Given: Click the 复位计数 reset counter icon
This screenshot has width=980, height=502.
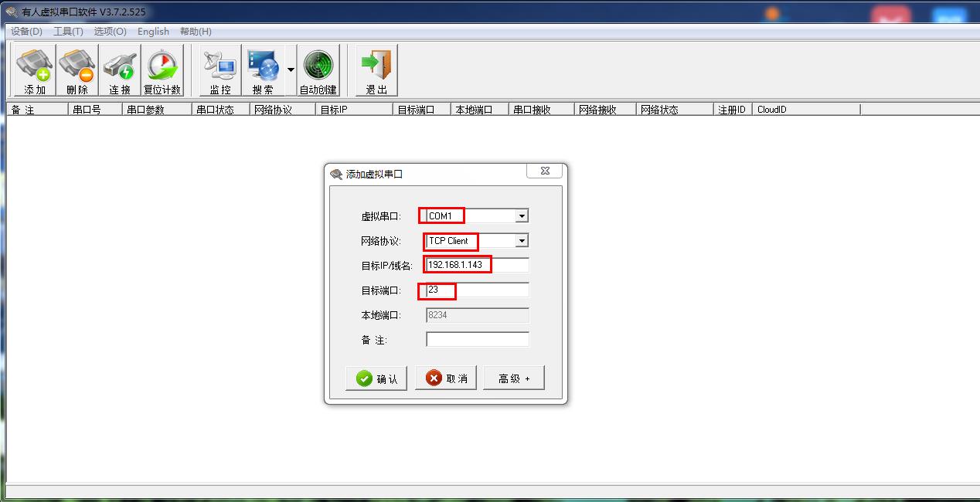Looking at the screenshot, I should (x=162, y=71).
